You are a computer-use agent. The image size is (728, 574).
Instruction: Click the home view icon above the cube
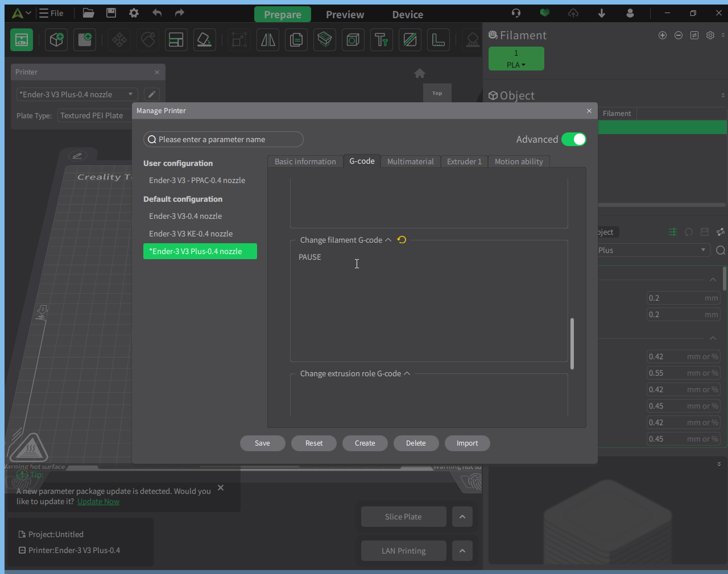(x=420, y=73)
